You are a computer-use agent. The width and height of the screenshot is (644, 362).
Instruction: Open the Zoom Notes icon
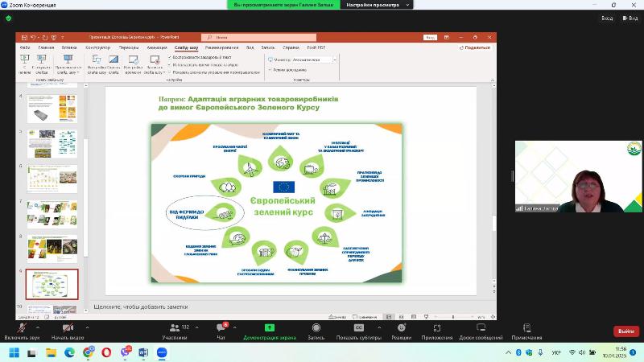click(x=527, y=327)
